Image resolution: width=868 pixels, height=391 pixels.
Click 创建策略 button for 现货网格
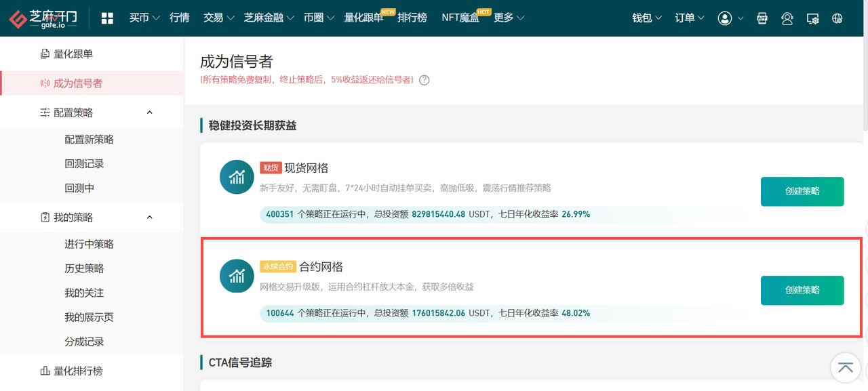click(802, 192)
